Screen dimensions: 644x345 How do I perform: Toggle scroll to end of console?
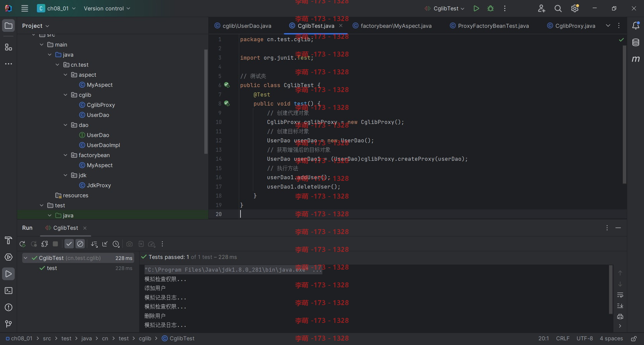tap(620, 306)
